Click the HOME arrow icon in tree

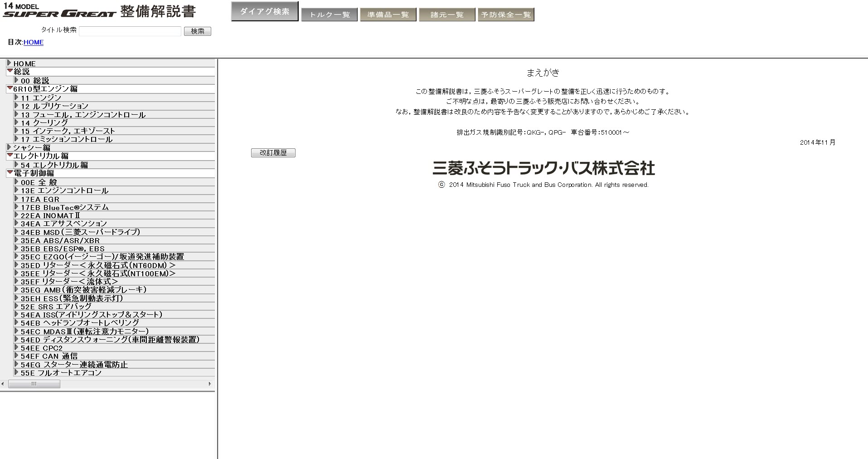9,63
